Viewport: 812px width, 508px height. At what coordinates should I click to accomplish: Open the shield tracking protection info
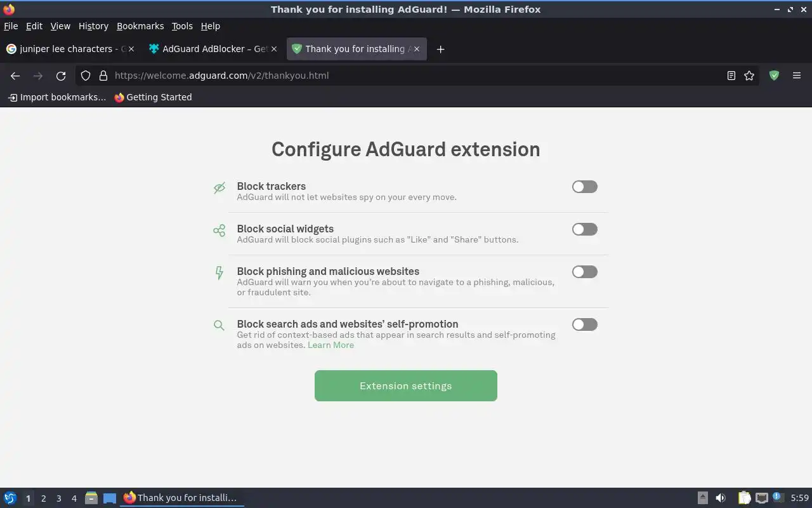click(86, 76)
